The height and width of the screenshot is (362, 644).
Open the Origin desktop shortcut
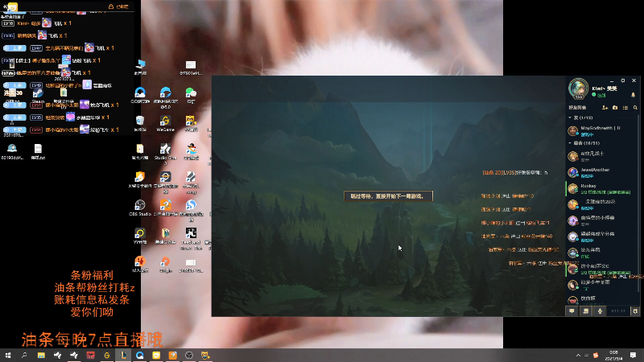[x=165, y=264]
